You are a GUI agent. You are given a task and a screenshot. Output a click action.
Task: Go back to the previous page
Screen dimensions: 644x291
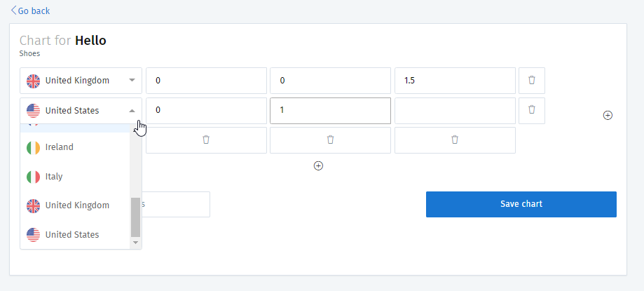point(30,11)
